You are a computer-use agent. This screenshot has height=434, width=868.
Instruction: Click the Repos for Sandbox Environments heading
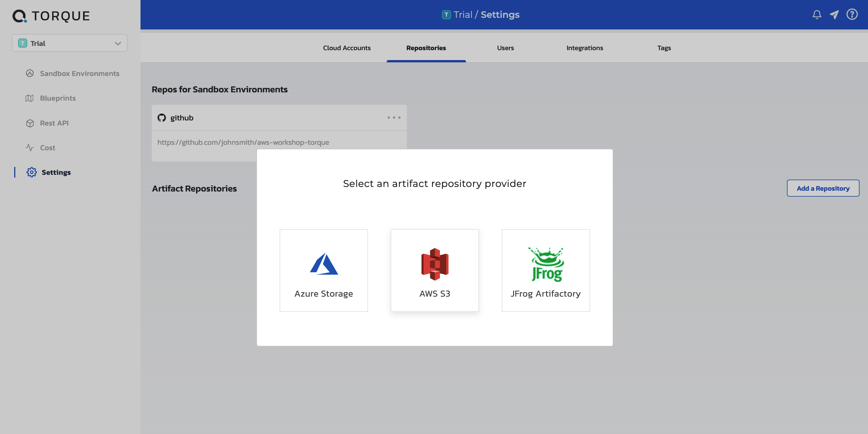pyautogui.click(x=219, y=89)
